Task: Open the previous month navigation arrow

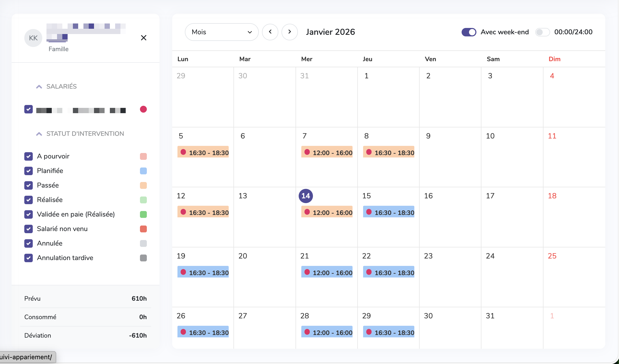Action: pos(270,32)
